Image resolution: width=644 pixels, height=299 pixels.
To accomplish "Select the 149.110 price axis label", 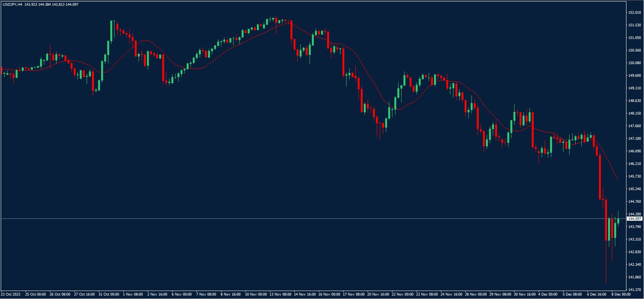I will tap(635, 88).
